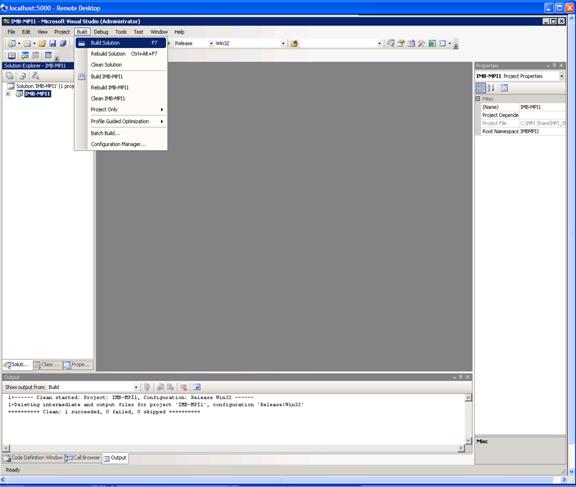This screenshot has height=487, width=576.
Task: Switch Properties grid to Categorized view
Action: click(480, 88)
